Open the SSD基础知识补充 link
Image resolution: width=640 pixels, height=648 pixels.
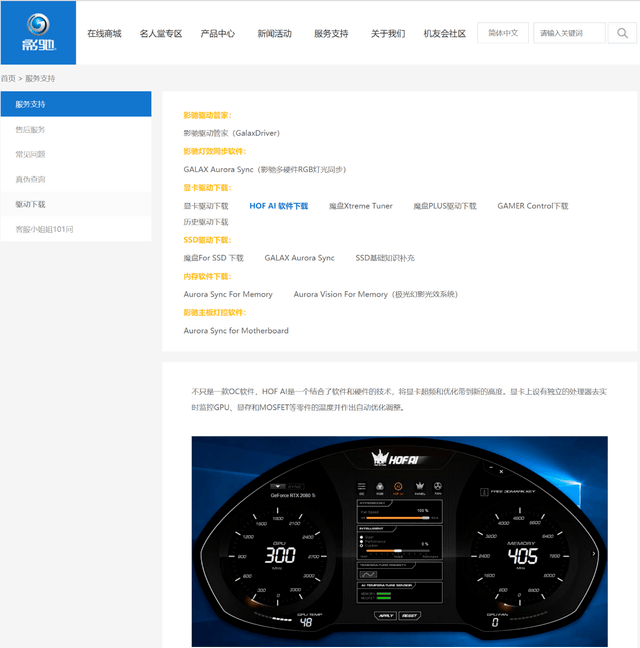385,258
